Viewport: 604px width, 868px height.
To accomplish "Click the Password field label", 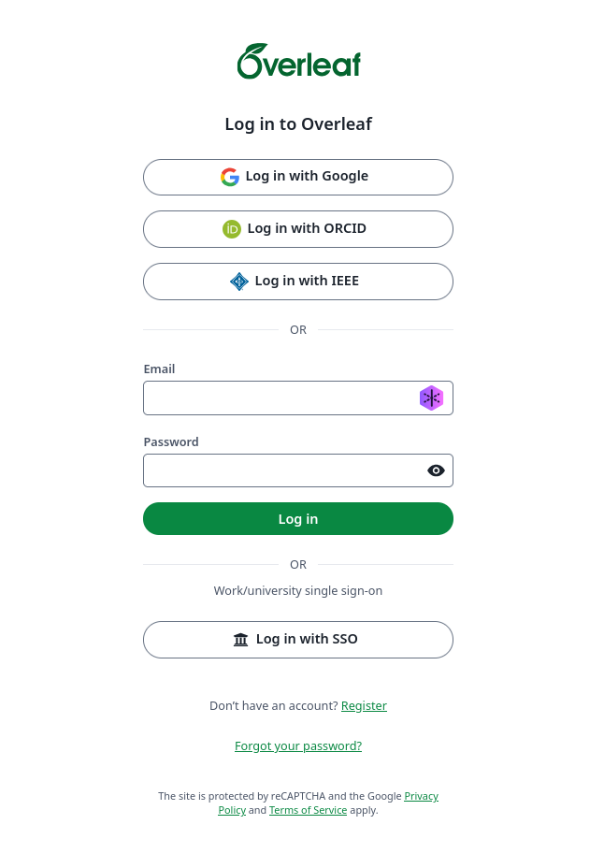I will tap(171, 442).
